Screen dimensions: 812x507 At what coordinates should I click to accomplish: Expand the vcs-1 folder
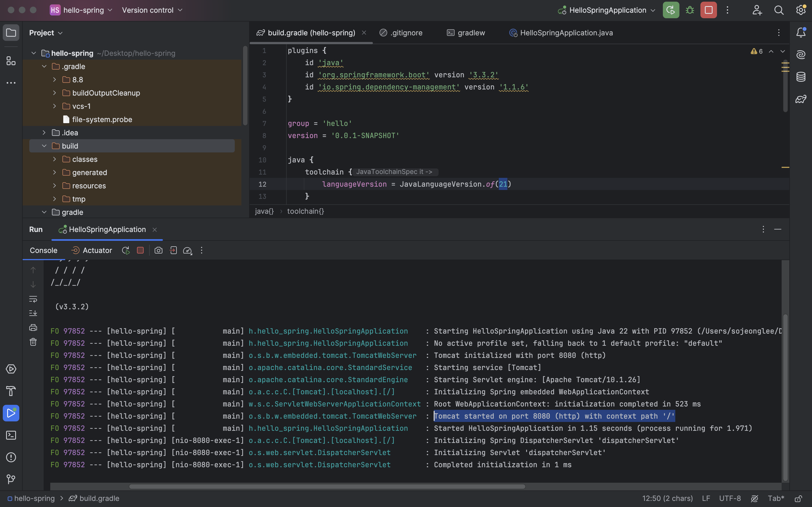(54, 106)
